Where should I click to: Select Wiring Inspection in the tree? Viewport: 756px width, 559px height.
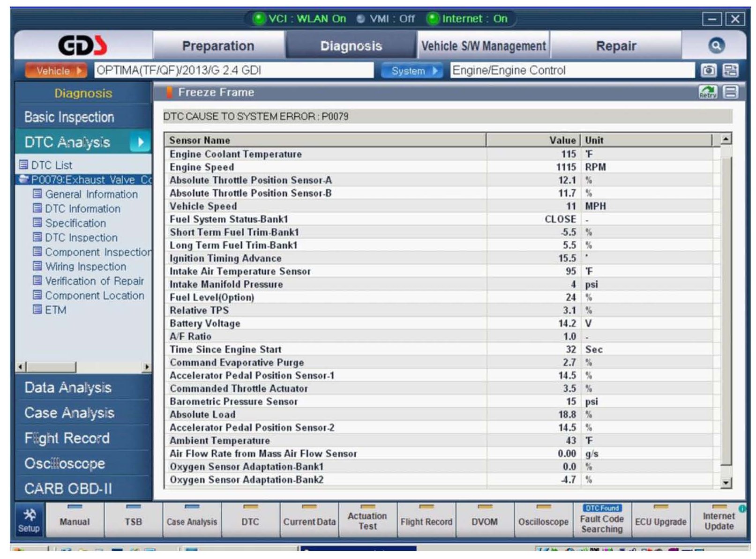(x=85, y=267)
